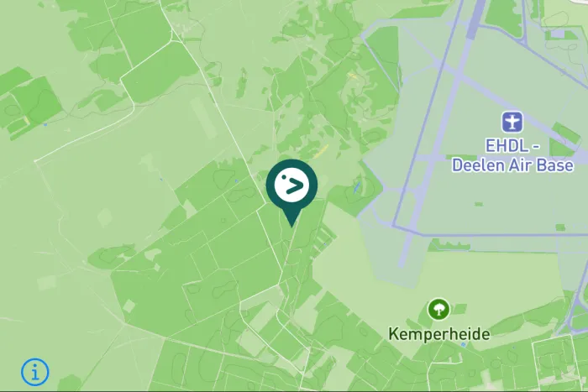Click the tiny blue pond west of the location pin
The image size is (588, 392).
tap(236, 181)
